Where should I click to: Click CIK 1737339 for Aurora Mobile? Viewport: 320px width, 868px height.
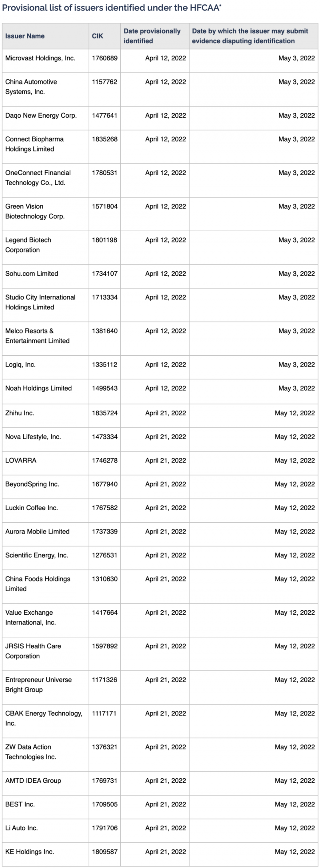(105, 531)
